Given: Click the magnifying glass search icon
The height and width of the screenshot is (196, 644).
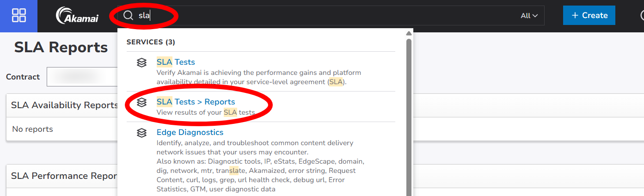Looking at the screenshot, I should pyautogui.click(x=128, y=15).
